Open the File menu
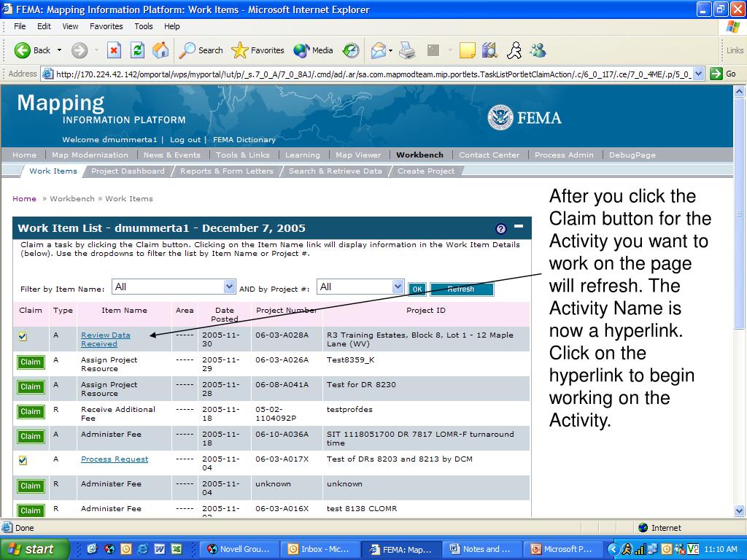 20,26
